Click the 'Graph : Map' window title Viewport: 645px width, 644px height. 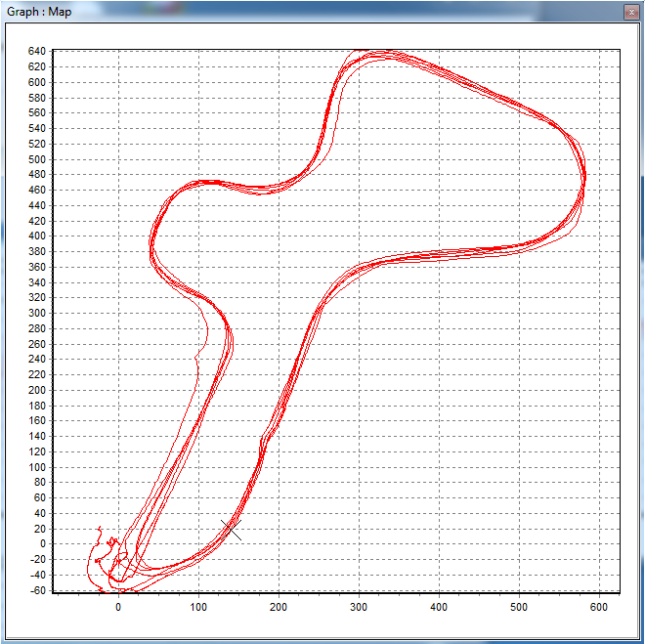point(39,12)
